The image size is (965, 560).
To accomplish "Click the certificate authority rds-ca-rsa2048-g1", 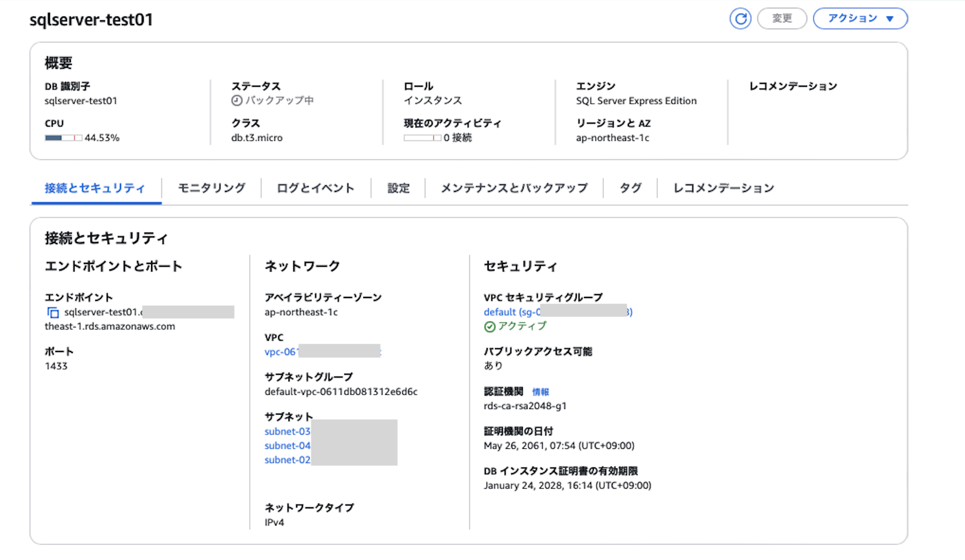I will 525,406.
